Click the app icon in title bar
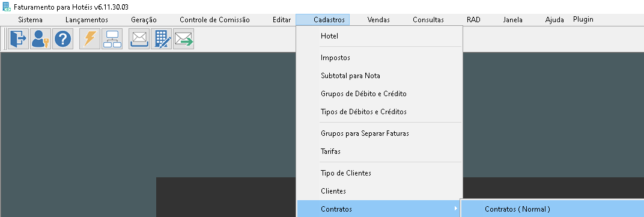Image resolution: width=644 pixels, height=217 pixels. point(7,7)
